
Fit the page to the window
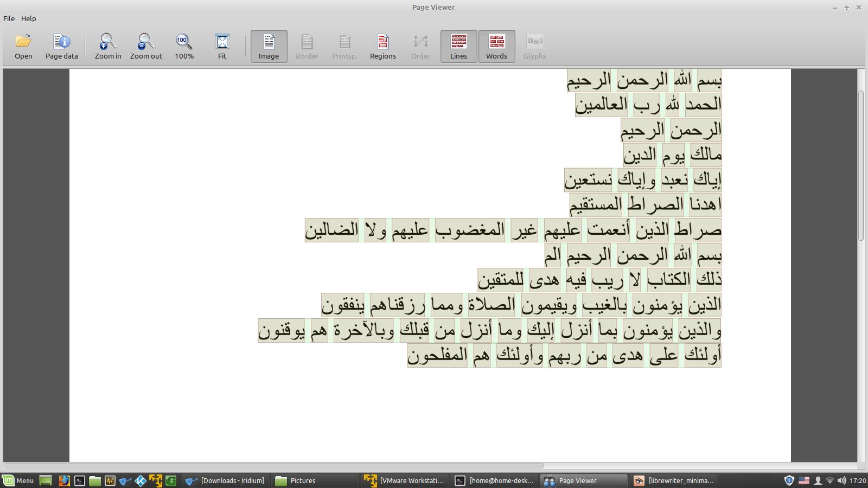[x=222, y=46]
